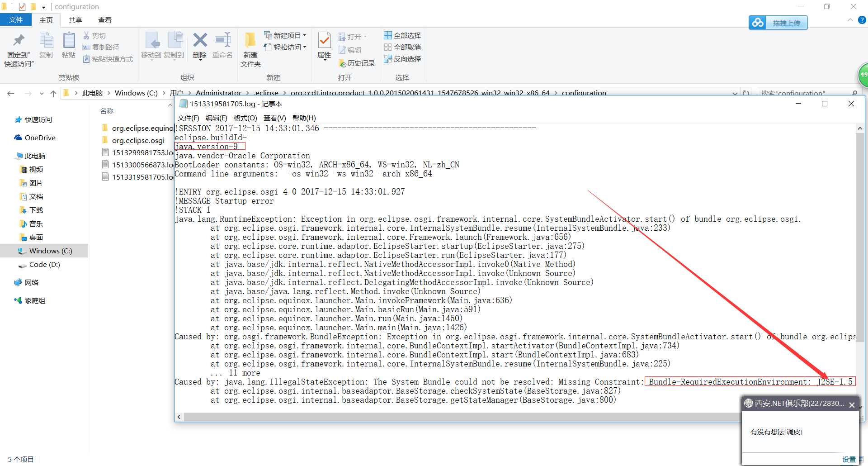This screenshot has width=868, height=466.
Task: Pin folder to Quick Access
Action: coord(19,50)
